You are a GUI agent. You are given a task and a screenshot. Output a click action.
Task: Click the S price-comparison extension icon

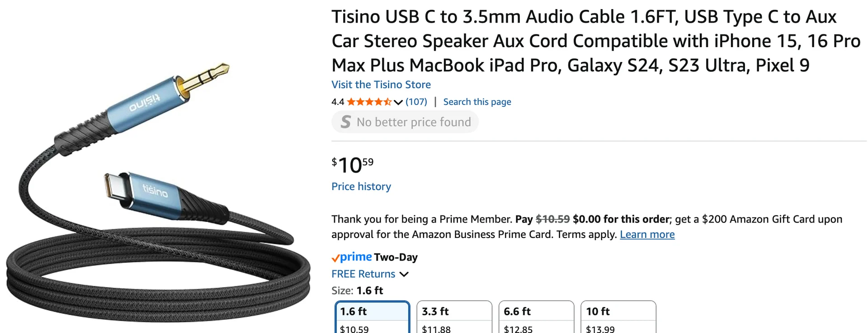tap(346, 122)
